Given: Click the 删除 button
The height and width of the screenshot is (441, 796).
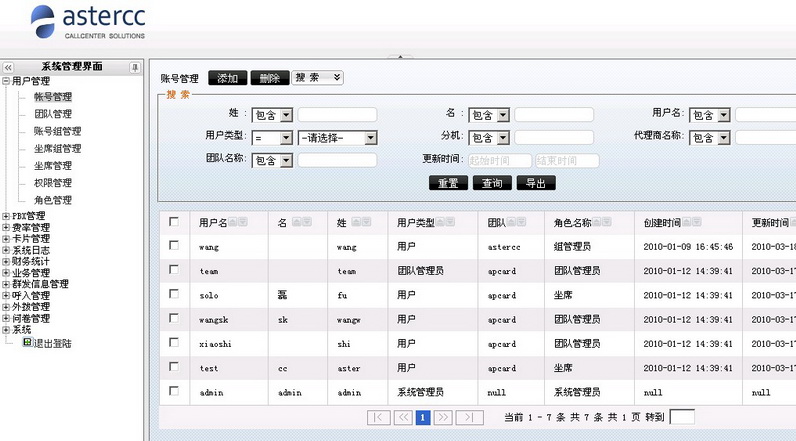Looking at the screenshot, I should tap(270, 78).
